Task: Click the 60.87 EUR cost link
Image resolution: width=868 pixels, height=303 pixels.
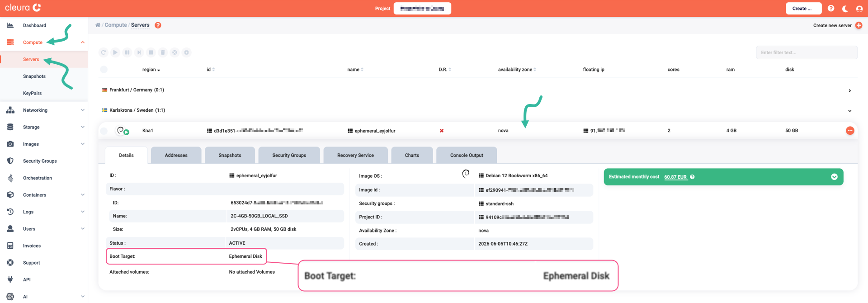Action: coord(676,177)
